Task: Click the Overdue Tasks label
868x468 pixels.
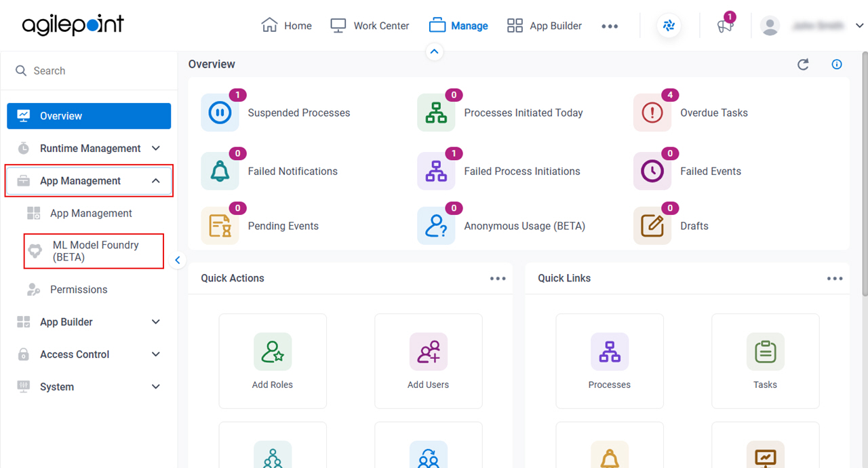Action: point(714,113)
